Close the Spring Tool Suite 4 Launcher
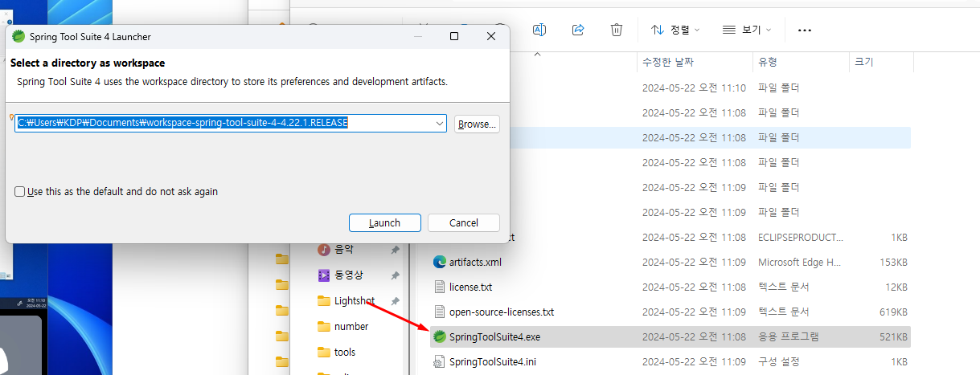The image size is (980, 375). click(x=491, y=36)
